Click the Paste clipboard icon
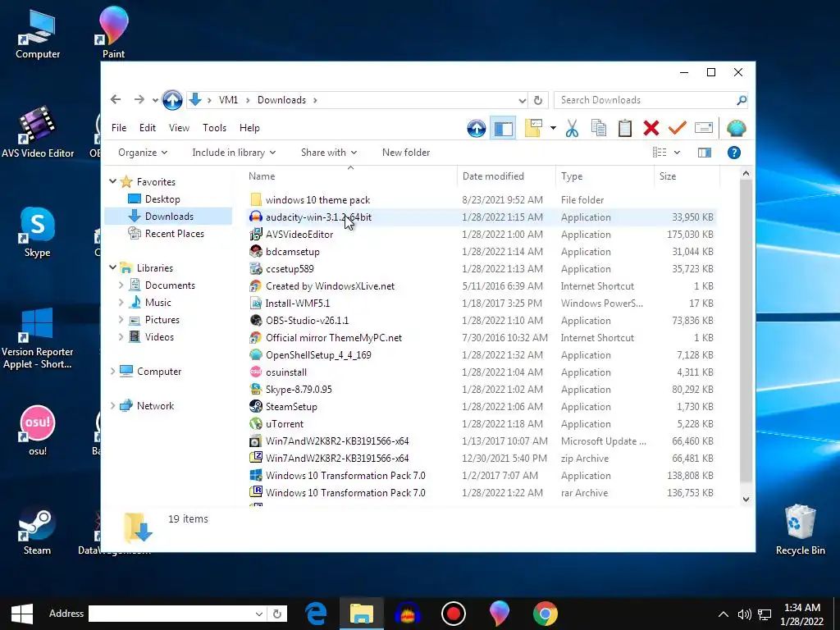This screenshot has width=840, height=630. pos(624,129)
